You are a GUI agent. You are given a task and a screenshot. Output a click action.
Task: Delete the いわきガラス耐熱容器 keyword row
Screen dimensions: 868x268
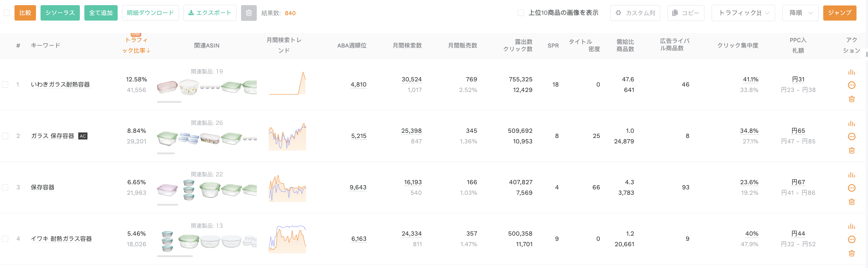click(x=851, y=99)
